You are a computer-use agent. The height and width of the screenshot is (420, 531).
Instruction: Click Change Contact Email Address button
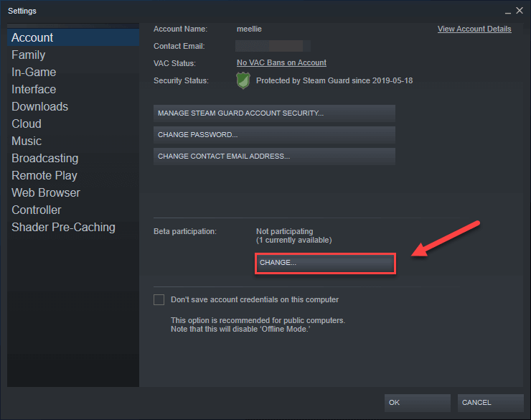274,157
